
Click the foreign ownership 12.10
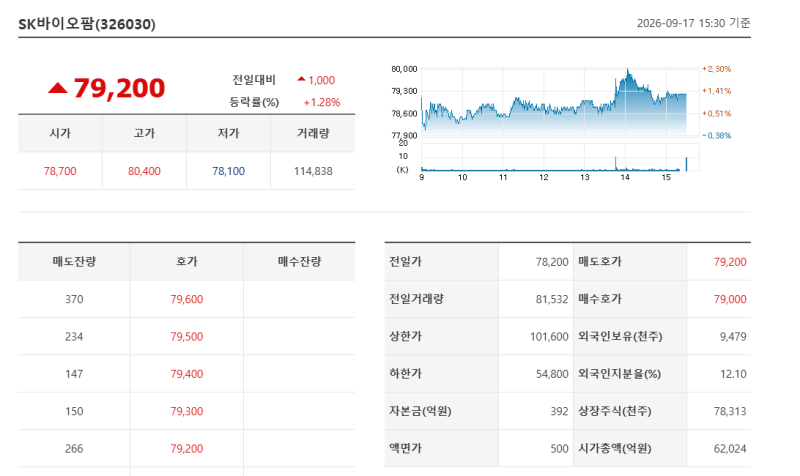[733, 374]
